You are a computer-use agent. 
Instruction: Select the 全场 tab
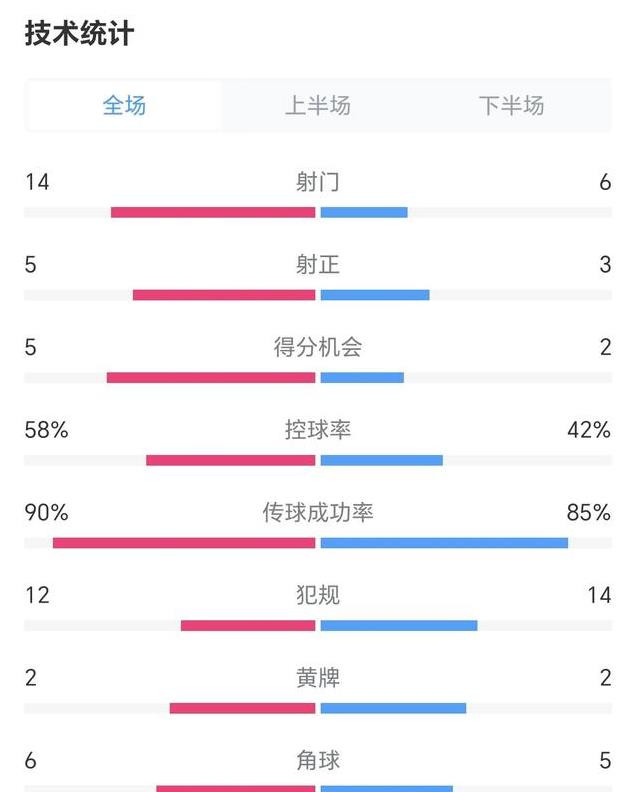click(124, 105)
